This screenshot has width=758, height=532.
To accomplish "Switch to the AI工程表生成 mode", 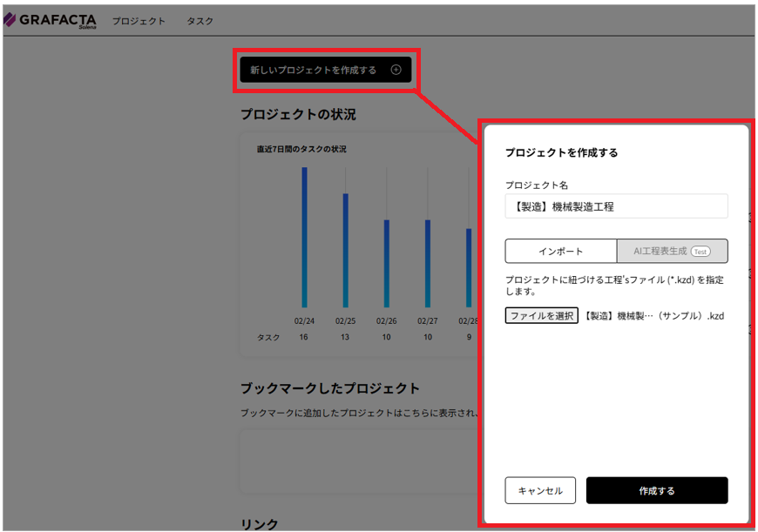I will (660, 251).
